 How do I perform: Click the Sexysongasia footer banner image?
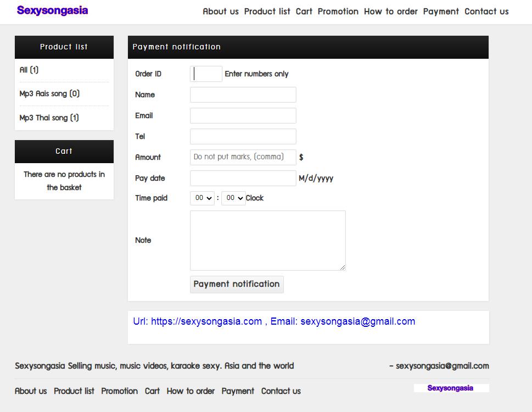(451, 388)
